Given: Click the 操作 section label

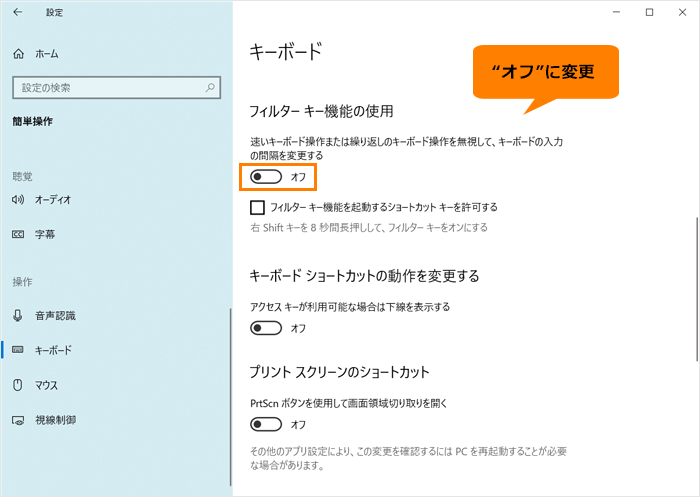Looking at the screenshot, I should [x=22, y=282].
